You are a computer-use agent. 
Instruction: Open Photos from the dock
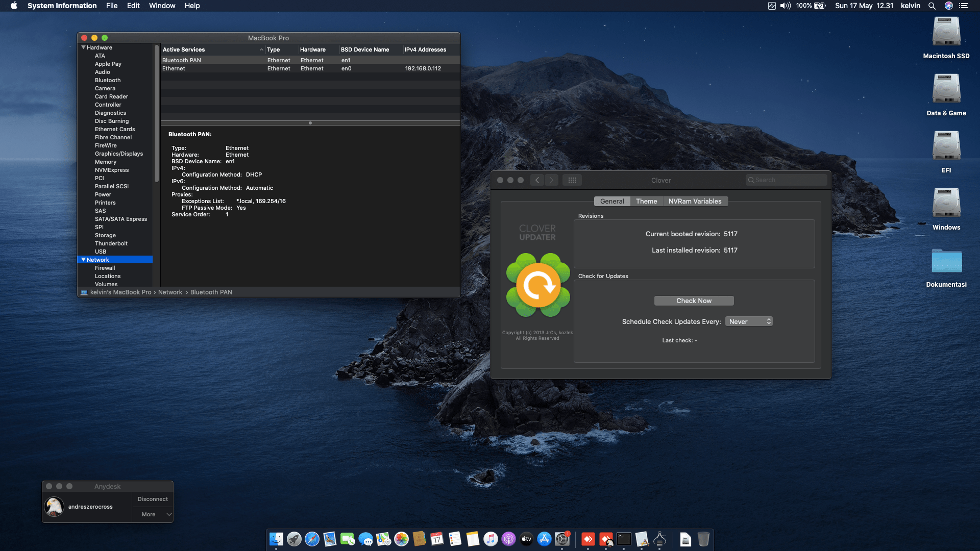tap(401, 539)
